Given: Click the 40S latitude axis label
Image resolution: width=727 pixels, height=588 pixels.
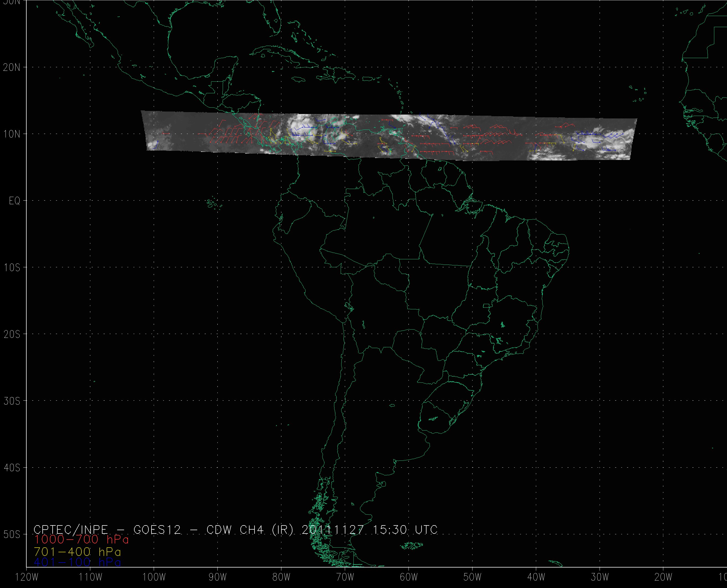Looking at the screenshot, I should pyautogui.click(x=12, y=468).
